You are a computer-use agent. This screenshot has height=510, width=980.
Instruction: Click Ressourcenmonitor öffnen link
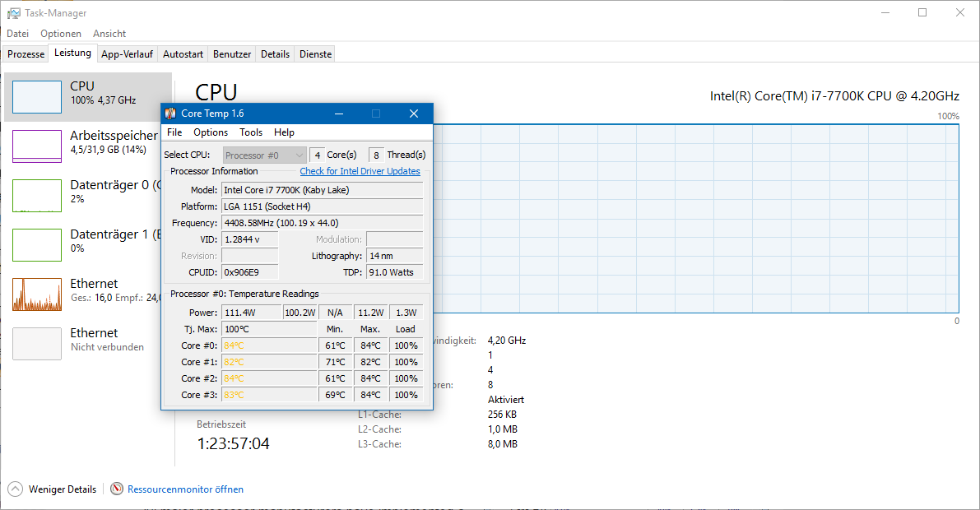[186, 489]
